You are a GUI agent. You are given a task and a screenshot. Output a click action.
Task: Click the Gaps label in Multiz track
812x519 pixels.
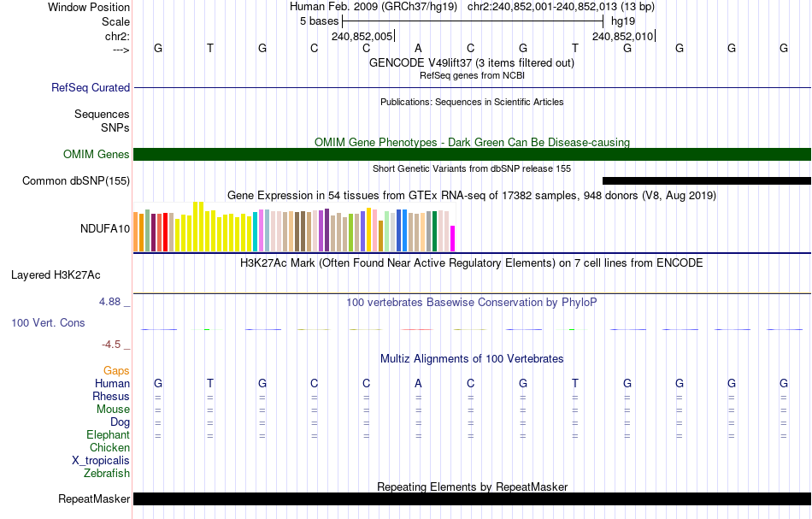tap(116, 370)
